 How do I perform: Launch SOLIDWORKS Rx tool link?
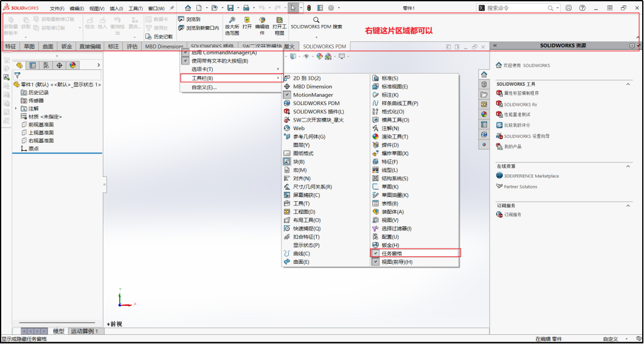coord(521,105)
